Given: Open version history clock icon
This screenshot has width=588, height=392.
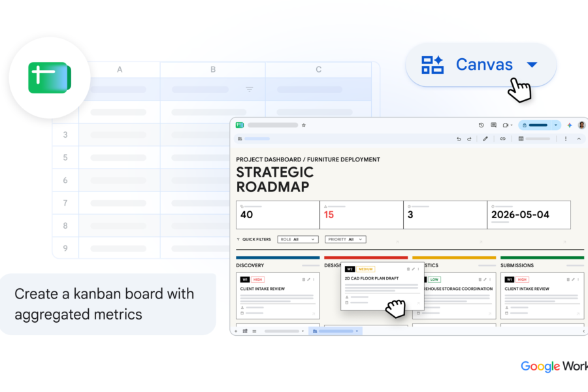Looking at the screenshot, I should click(481, 125).
